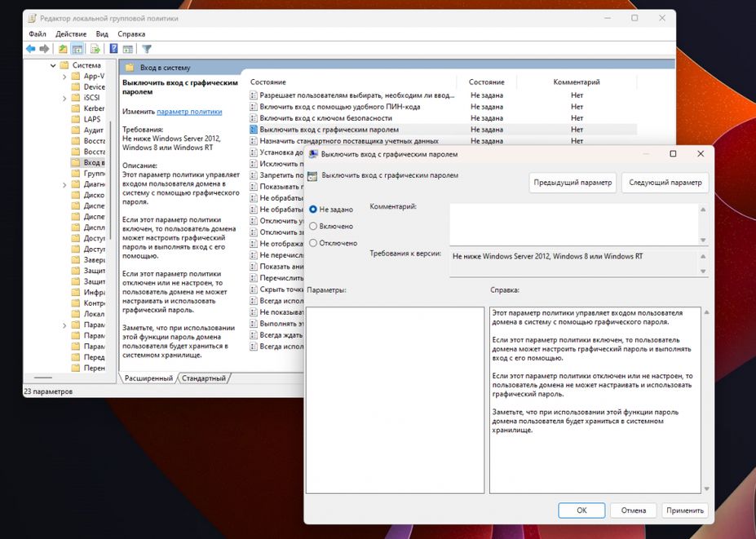Open the Действие menu
Image resolution: width=756 pixels, height=539 pixels.
tap(71, 33)
